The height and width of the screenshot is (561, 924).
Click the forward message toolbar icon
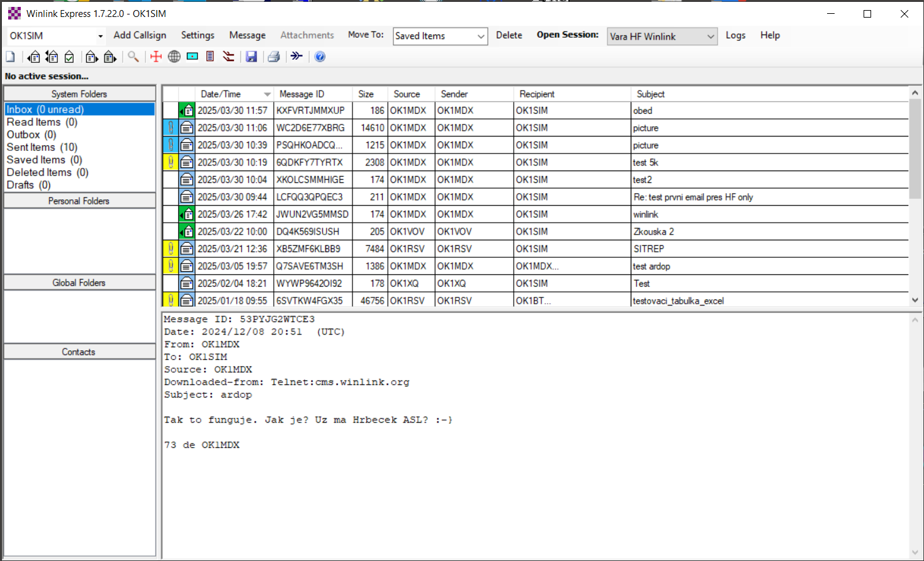pos(92,57)
